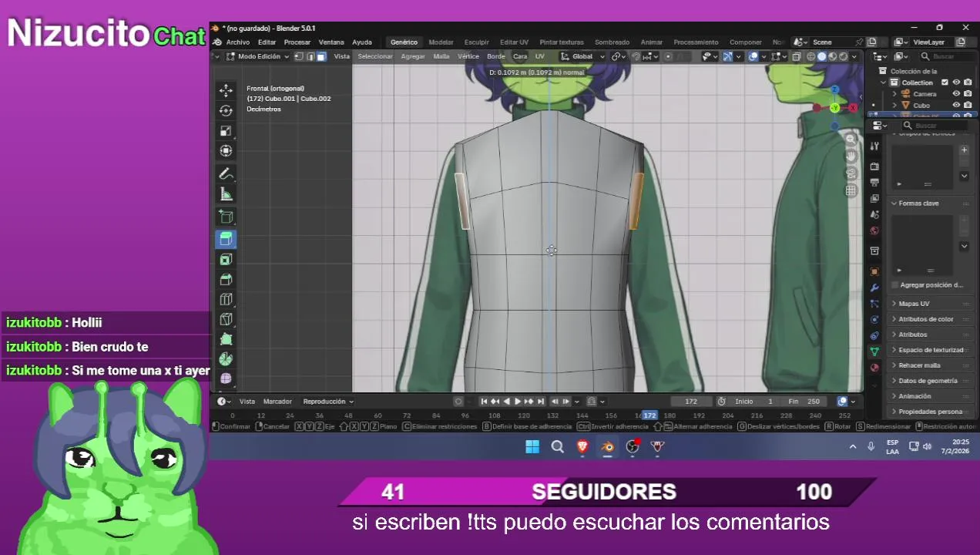Image resolution: width=980 pixels, height=555 pixels.
Task: Open the Procesar menu
Action: pos(297,42)
